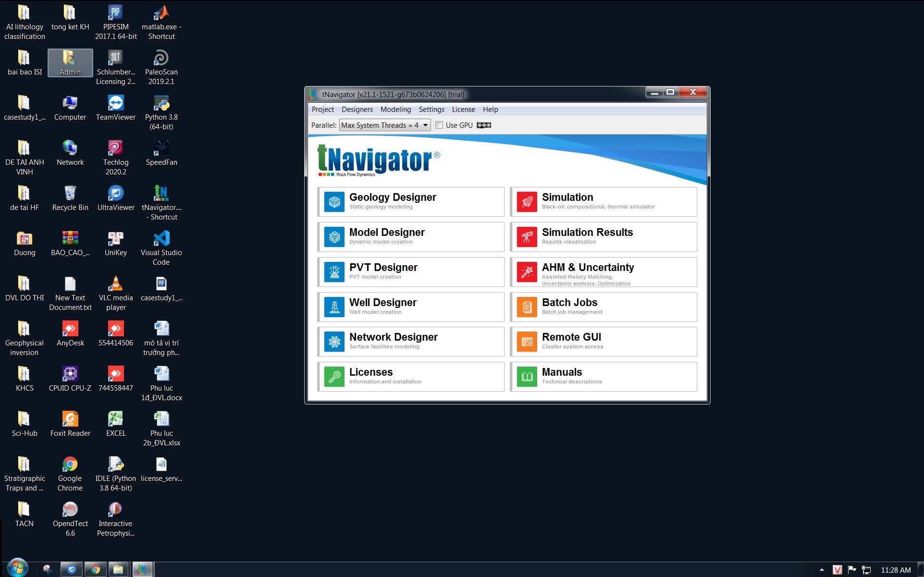Open the Modeling menu
This screenshot has height=577, width=924.
(396, 110)
